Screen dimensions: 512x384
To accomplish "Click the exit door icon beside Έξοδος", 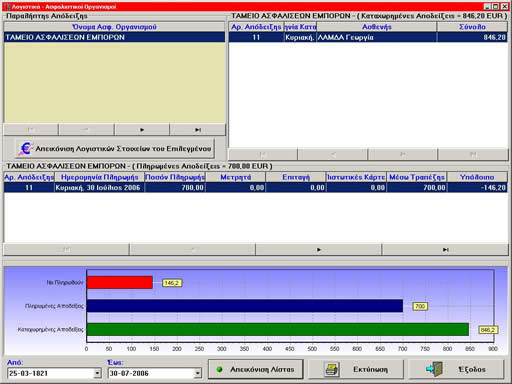I will click(x=434, y=369).
